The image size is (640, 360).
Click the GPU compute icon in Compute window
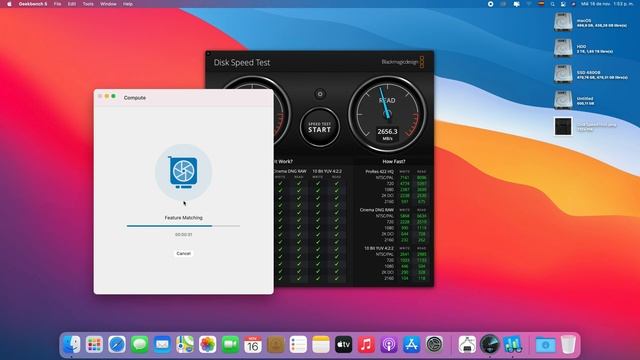click(183, 172)
